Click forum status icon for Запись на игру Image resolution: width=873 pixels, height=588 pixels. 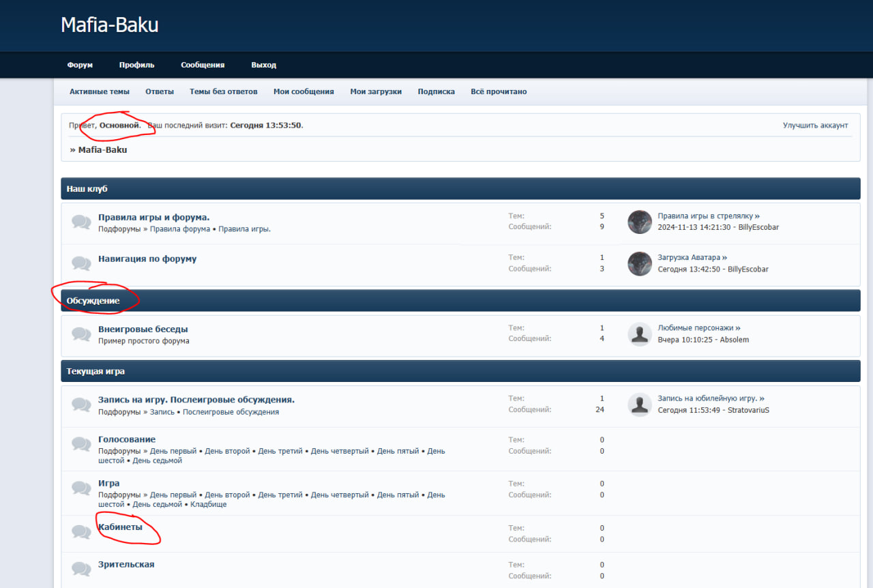click(81, 405)
